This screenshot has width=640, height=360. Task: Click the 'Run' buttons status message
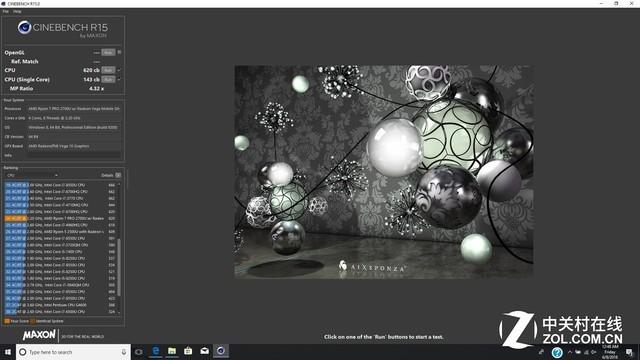click(x=383, y=337)
